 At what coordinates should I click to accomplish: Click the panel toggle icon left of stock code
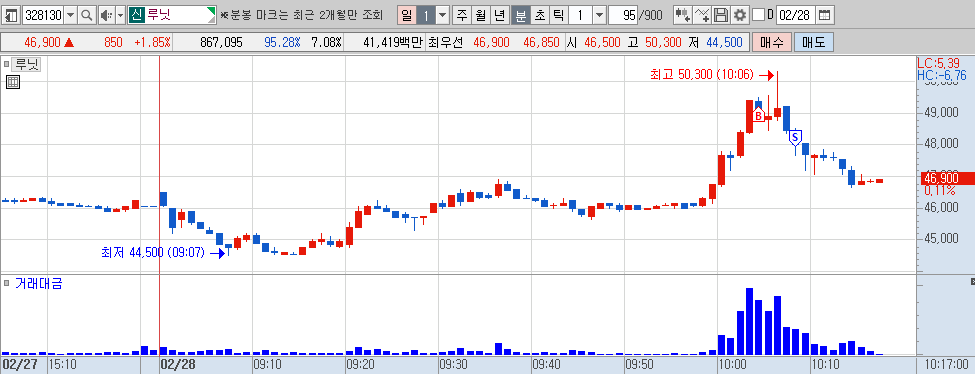coord(12,15)
